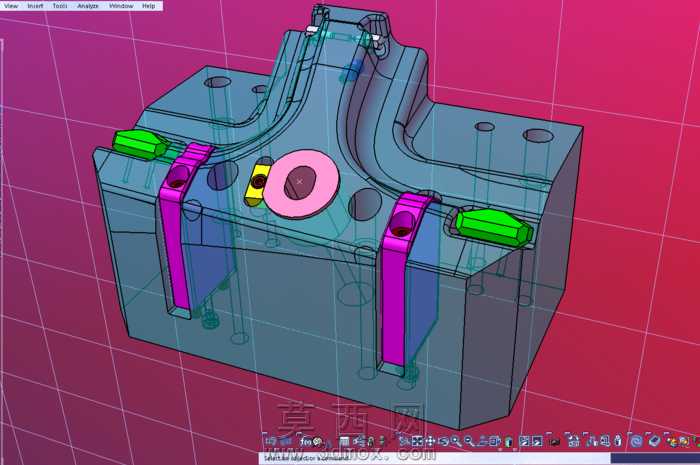Select the left green pin on the model

(140, 145)
